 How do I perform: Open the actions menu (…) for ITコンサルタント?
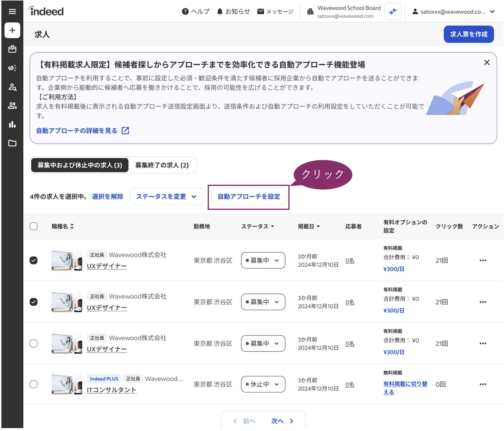point(483,385)
